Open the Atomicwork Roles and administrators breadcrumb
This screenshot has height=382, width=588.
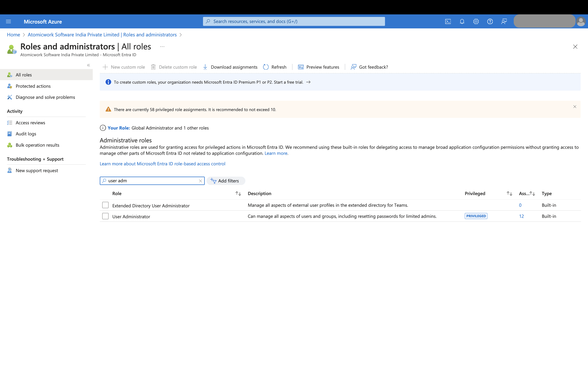point(102,35)
